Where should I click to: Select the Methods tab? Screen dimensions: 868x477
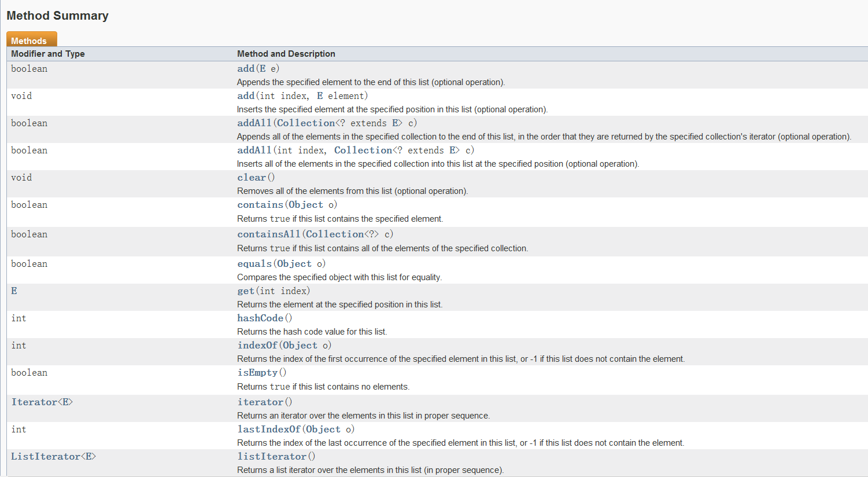click(x=31, y=40)
